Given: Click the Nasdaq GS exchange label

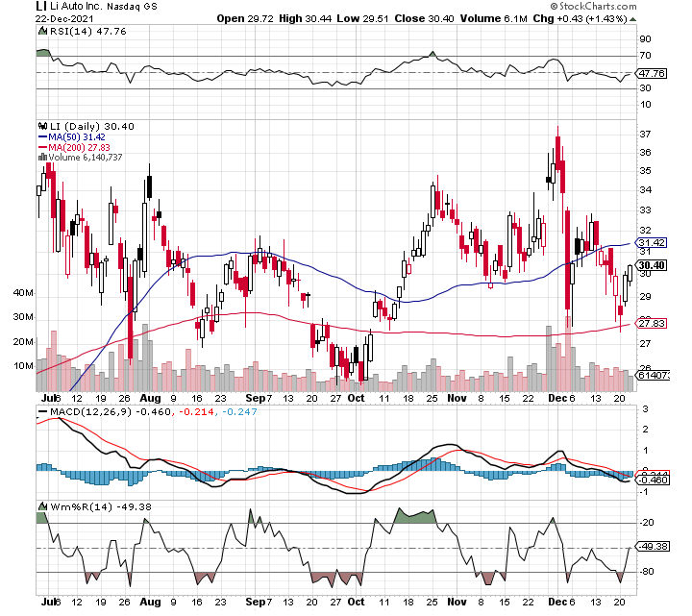Looking at the screenshot, I should click(131, 6).
